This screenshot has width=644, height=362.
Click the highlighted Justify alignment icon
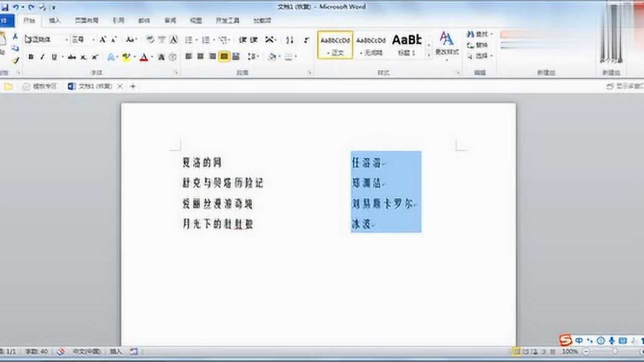224,56
